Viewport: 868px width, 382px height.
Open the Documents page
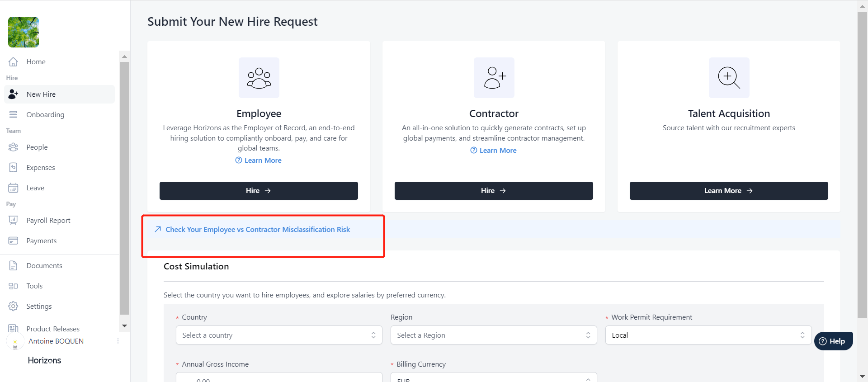coord(60,266)
